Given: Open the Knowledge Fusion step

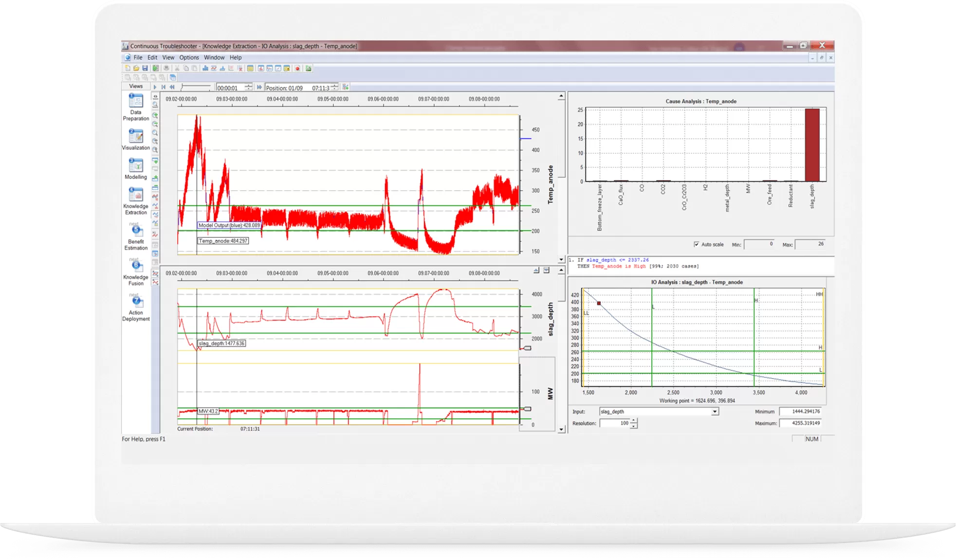Looking at the screenshot, I should coord(136,272).
